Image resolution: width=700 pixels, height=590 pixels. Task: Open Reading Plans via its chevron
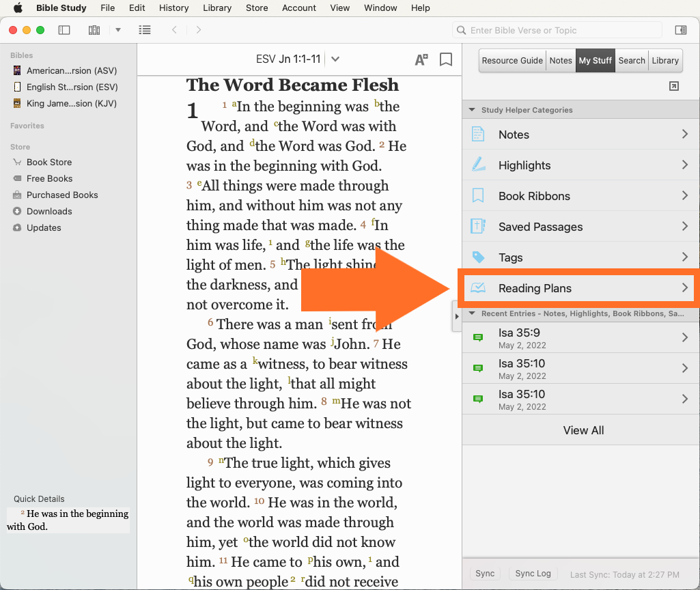click(x=685, y=288)
